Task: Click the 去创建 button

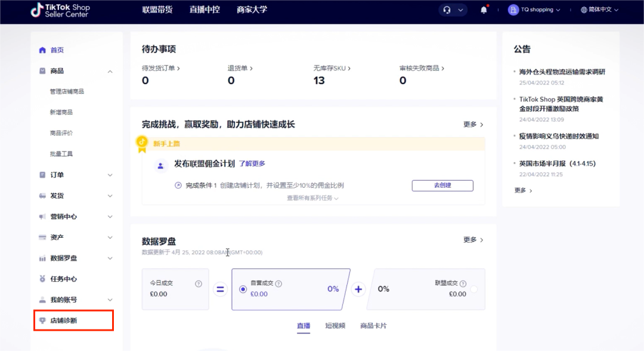Action: [x=442, y=185]
